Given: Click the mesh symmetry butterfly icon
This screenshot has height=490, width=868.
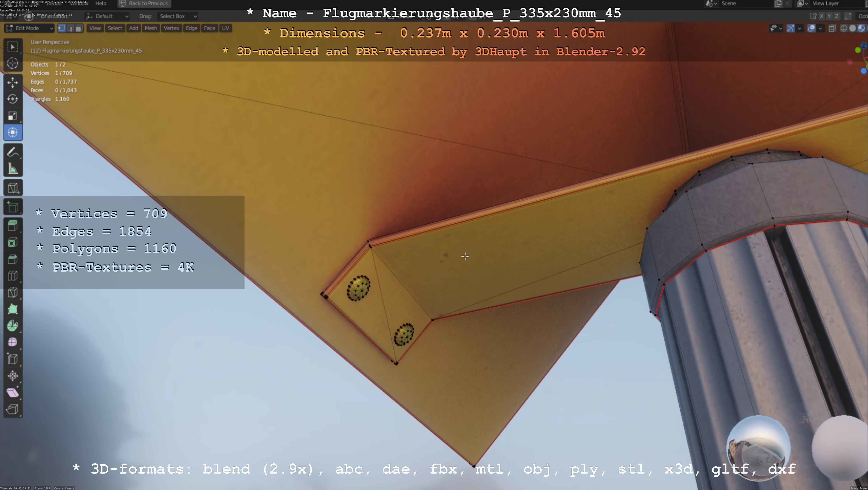Looking at the screenshot, I should (x=813, y=16).
